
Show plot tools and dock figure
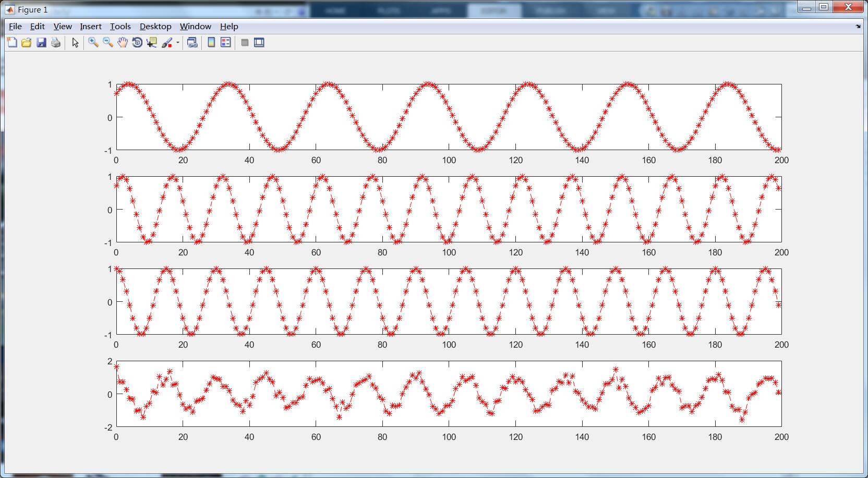click(259, 43)
